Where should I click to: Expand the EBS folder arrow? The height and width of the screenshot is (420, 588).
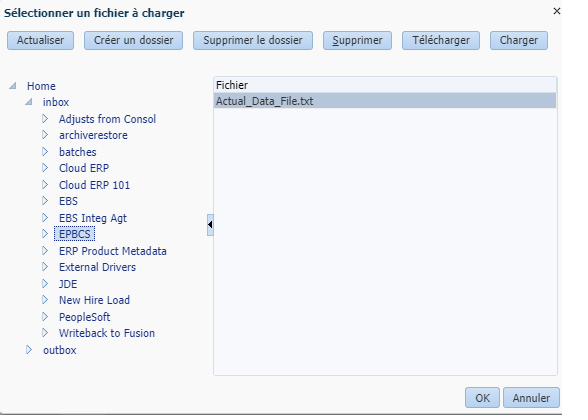click(45, 201)
